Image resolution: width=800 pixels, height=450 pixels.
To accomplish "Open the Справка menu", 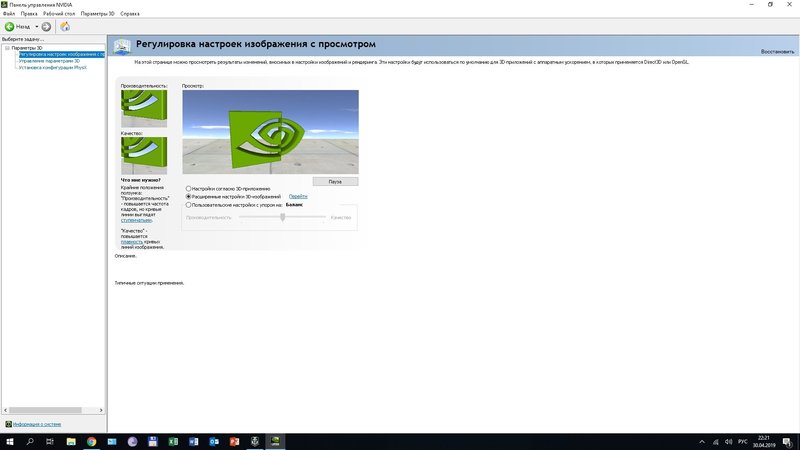I will coord(130,14).
